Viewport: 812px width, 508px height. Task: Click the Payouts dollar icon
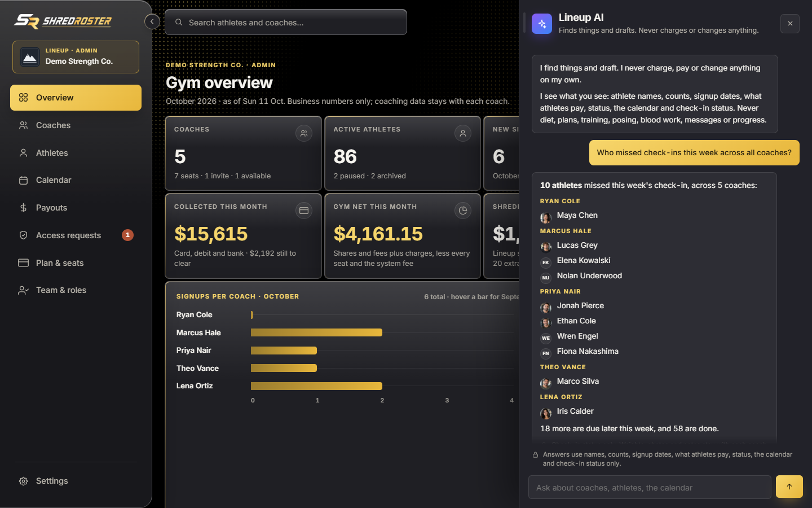pyautogui.click(x=23, y=208)
